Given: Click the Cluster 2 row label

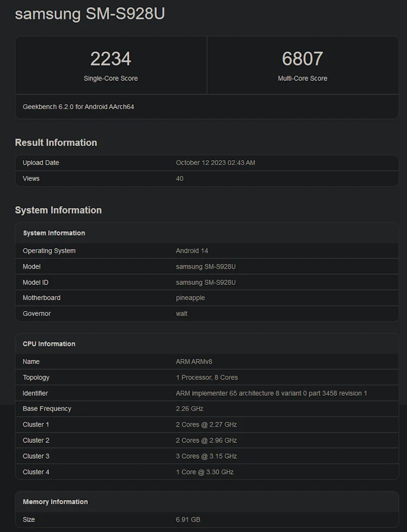Looking at the screenshot, I should click(36, 440).
